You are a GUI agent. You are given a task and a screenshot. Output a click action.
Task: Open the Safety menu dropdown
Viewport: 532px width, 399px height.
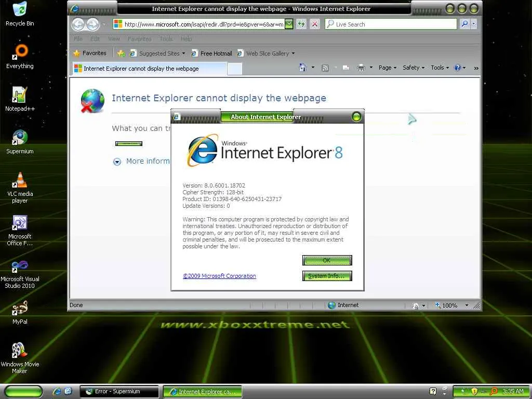pyautogui.click(x=414, y=68)
